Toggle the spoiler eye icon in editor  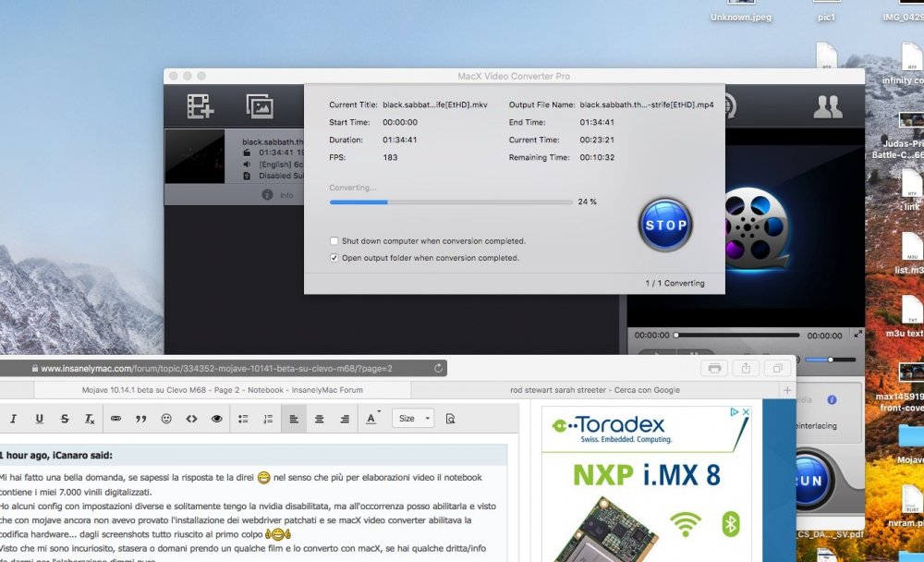217,419
